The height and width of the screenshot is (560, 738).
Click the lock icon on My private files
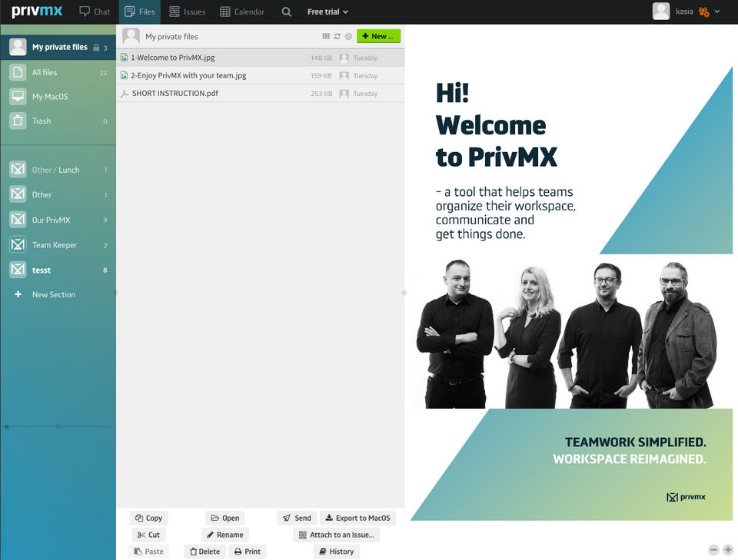pos(96,48)
